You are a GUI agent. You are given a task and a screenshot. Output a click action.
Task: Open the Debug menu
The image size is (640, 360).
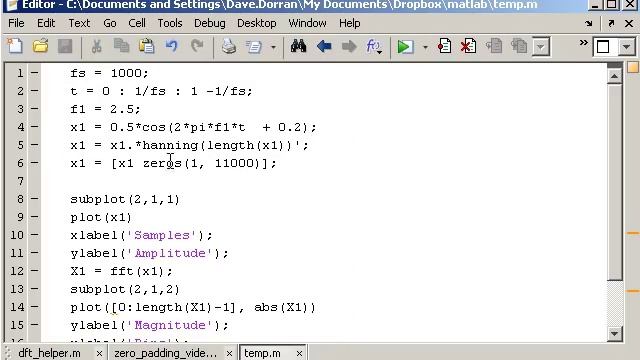(x=209, y=23)
